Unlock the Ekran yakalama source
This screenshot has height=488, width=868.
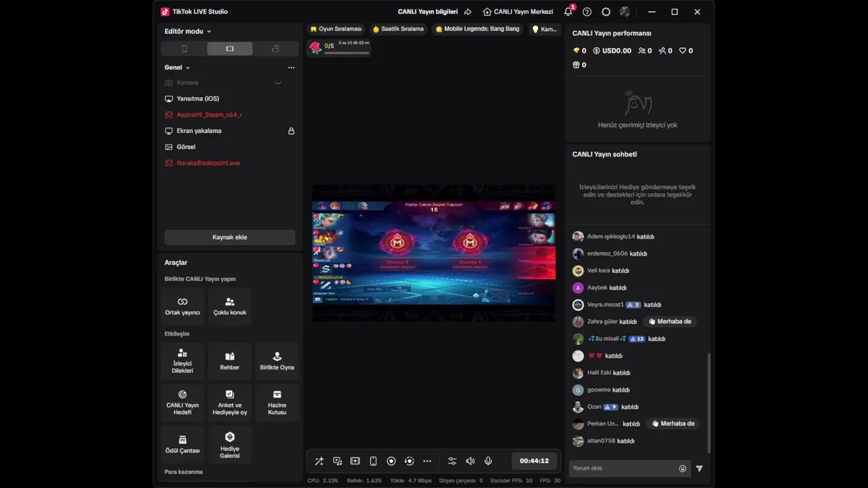coord(292,131)
